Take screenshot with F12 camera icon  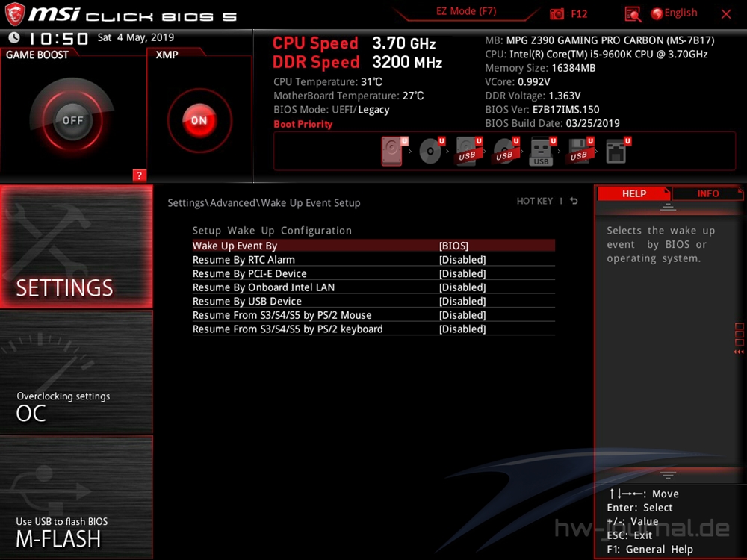(557, 13)
